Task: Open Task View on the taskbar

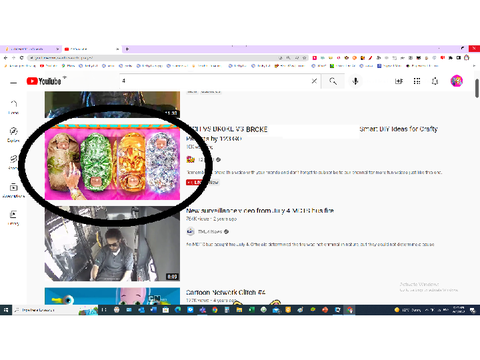Action: point(104,310)
